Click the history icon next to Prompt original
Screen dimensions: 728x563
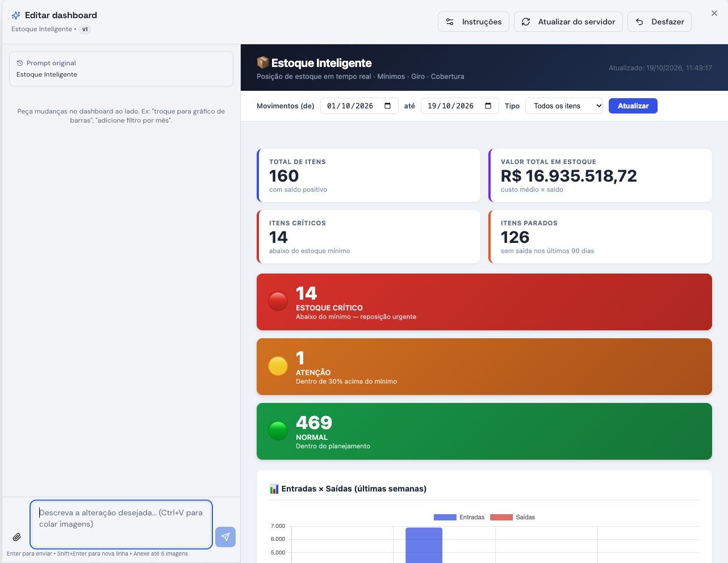coord(20,63)
